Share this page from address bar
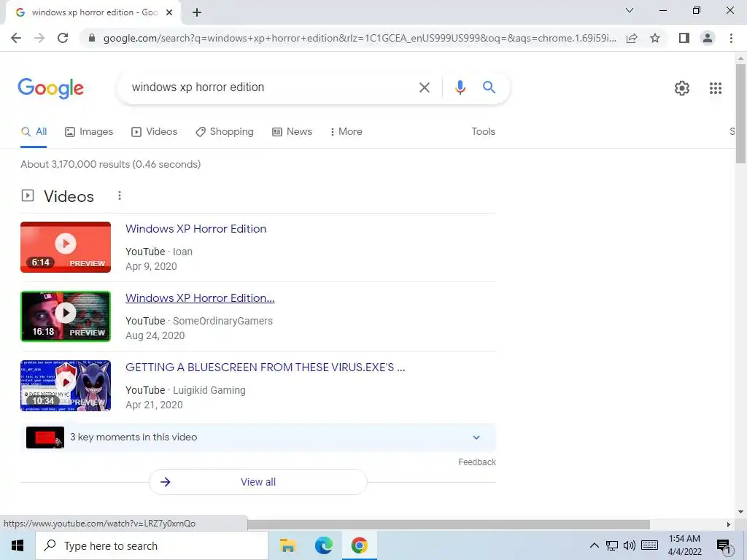This screenshot has width=747, height=560. click(632, 38)
